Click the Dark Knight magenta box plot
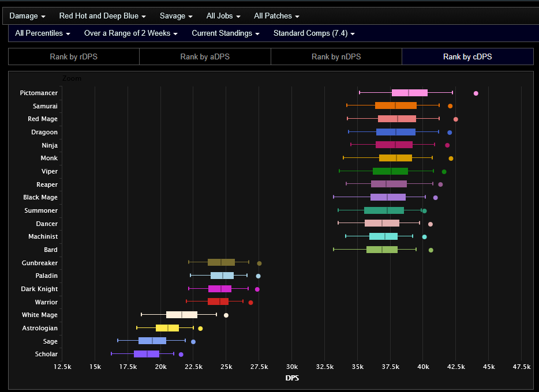This screenshot has width=539, height=392. click(x=220, y=289)
